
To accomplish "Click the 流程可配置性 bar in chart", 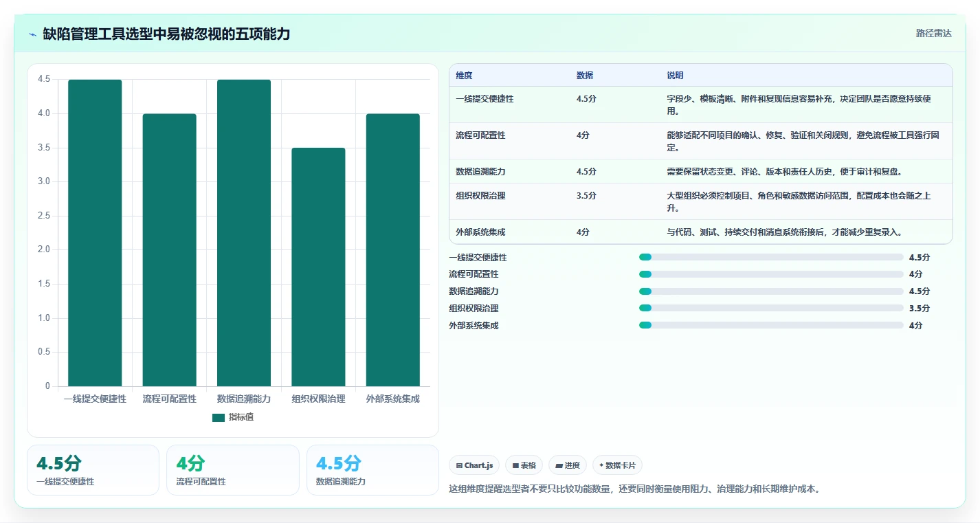I will (170, 250).
